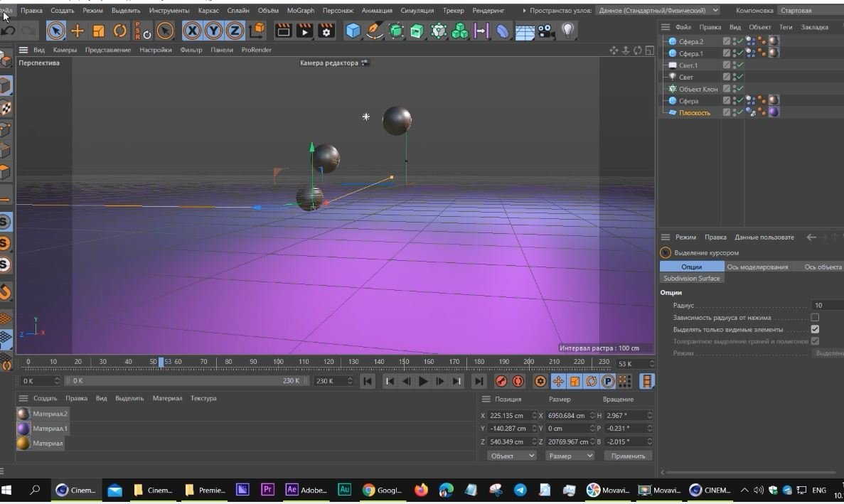Click the 'Применить' button
Screen dimensions: 844x504
point(628,456)
